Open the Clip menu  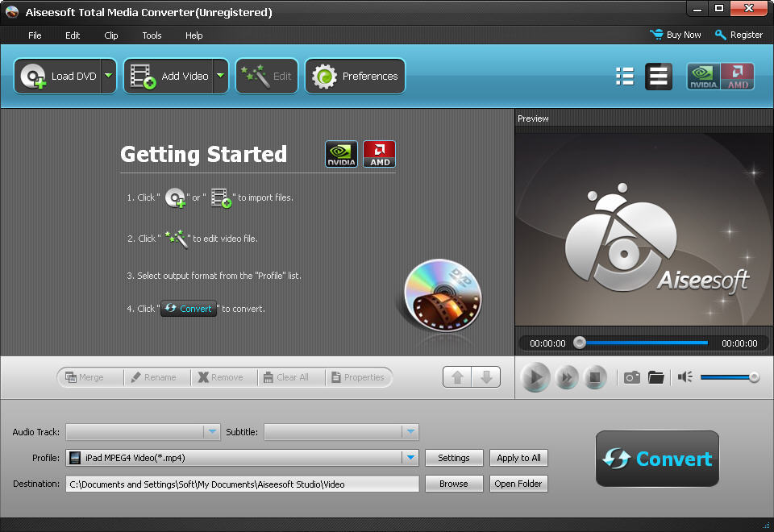pos(110,35)
